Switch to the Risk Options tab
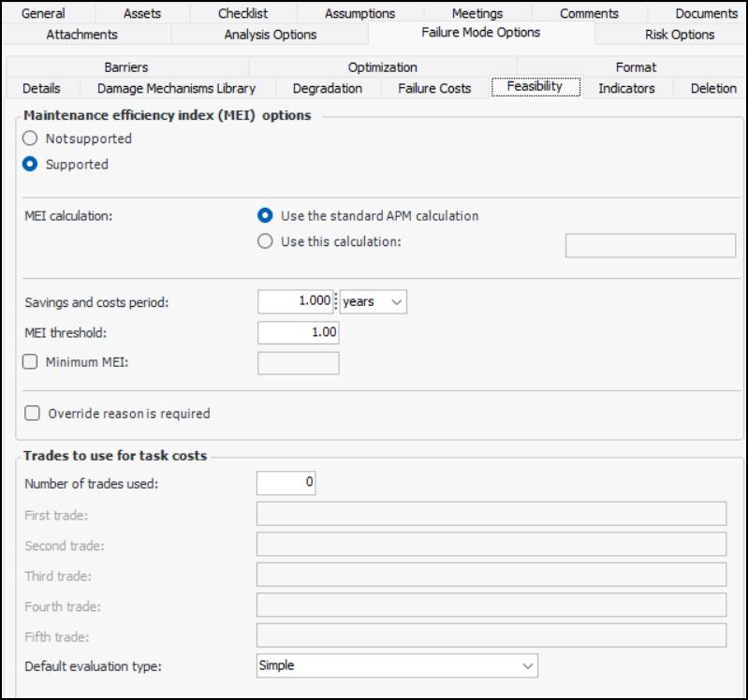This screenshot has width=748, height=700. click(x=679, y=35)
